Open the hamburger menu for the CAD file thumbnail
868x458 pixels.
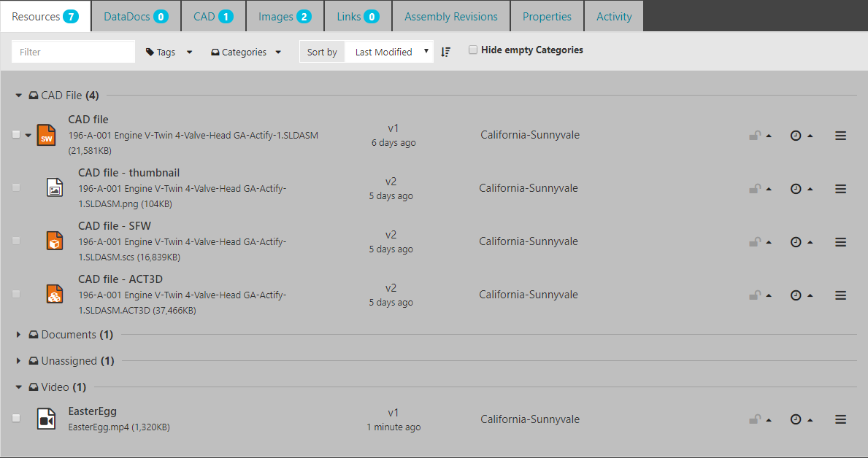click(x=840, y=189)
